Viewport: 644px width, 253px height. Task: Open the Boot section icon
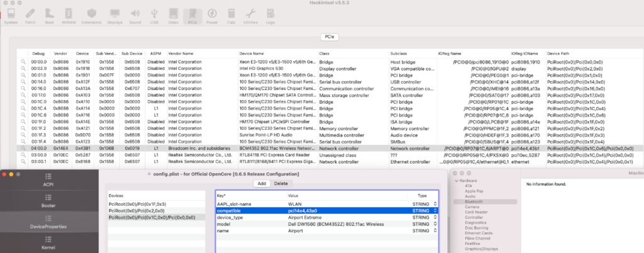click(50, 14)
